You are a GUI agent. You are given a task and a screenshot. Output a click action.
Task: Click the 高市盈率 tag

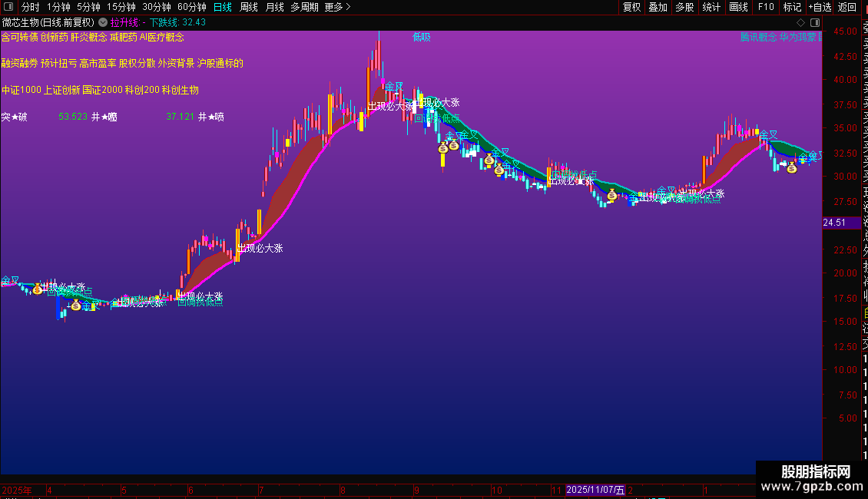coord(98,63)
